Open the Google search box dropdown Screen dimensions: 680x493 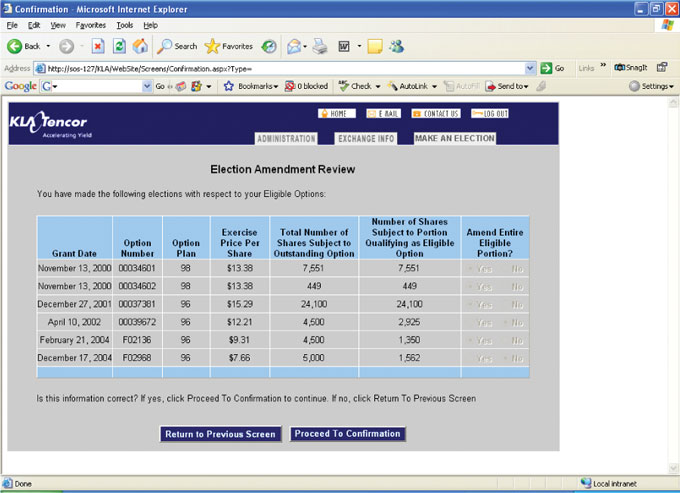coord(147,86)
